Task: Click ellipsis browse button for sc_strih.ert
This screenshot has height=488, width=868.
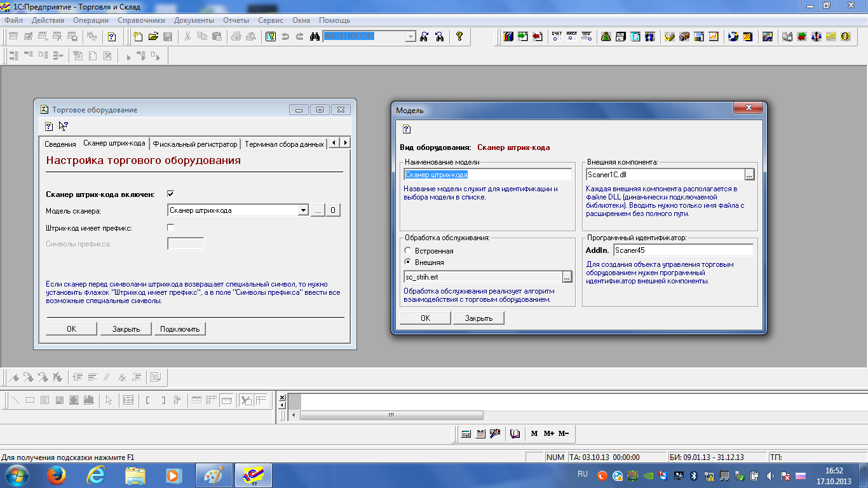Action: (x=567, y=277)
